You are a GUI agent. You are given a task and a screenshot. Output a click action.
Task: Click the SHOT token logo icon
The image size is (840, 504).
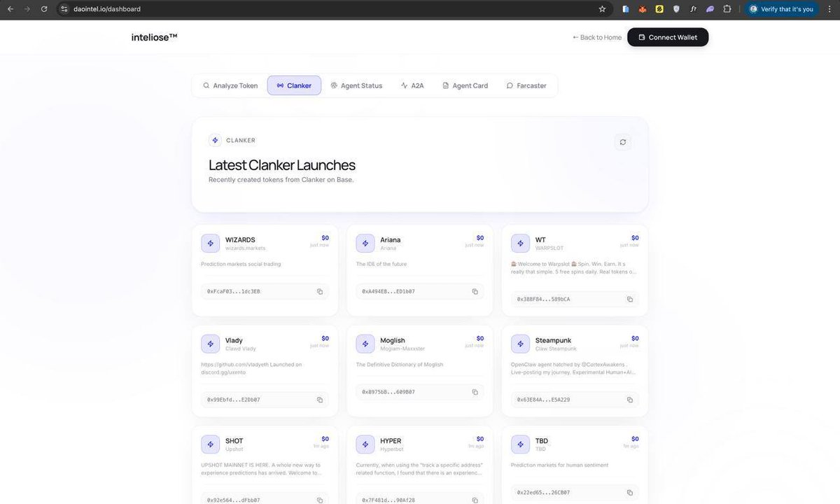pos(210,444)
